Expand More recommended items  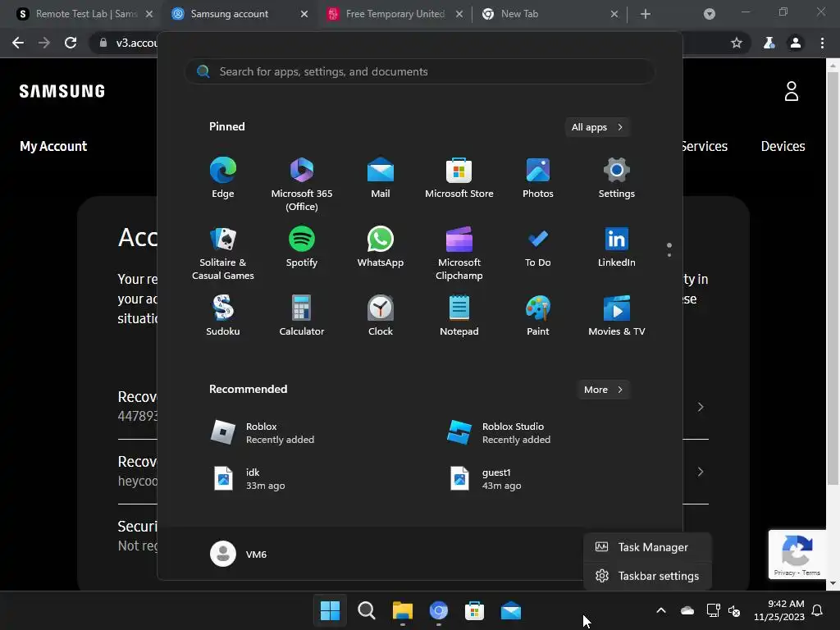tap(603, 390)
